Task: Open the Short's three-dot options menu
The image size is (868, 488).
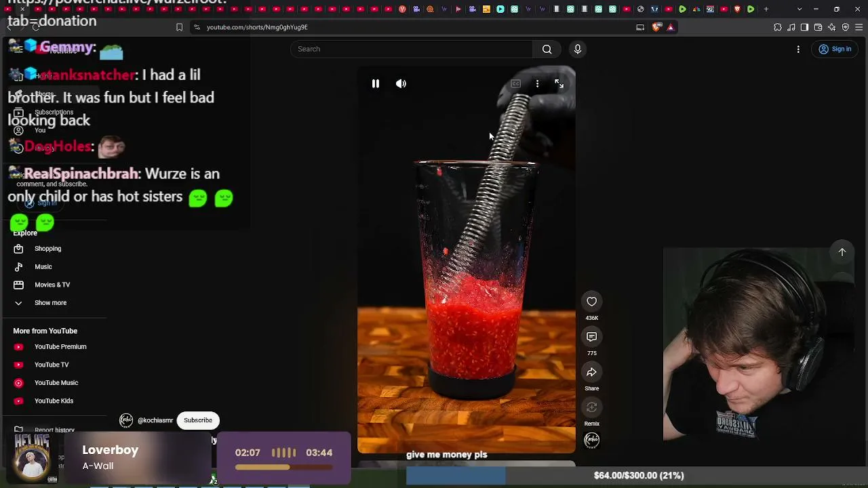Action: pyautogui.click(x=537, y=83)
